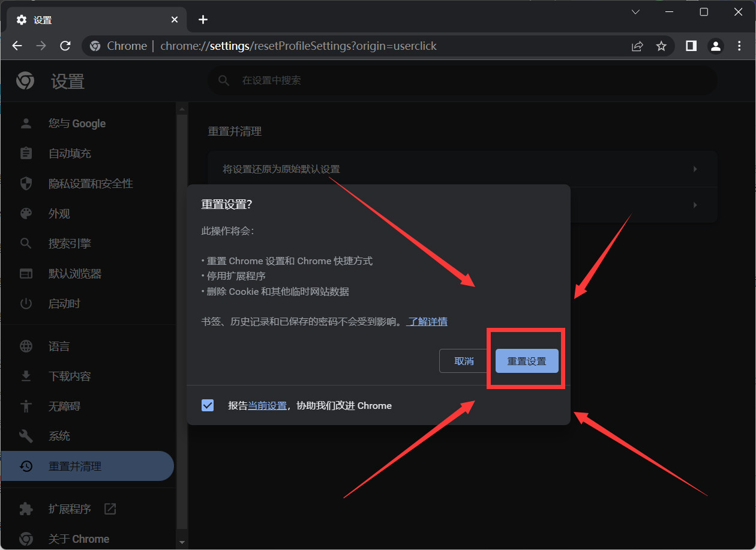Select the 外观 appearance icon in sidebar
Image resolution: width=756 pixels, height=550 pixels.
click(x=26, y=213)
